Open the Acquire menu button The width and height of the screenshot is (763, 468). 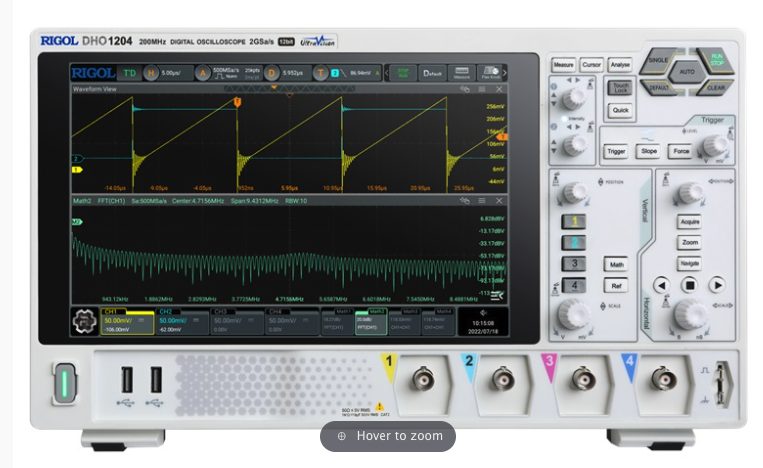coord(690,222)
